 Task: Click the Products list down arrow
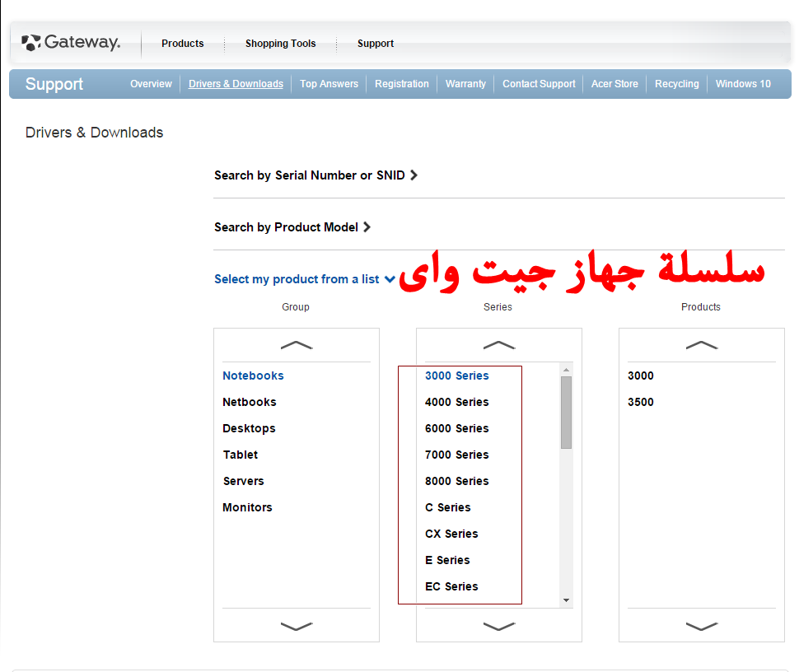tap(702, 626)
